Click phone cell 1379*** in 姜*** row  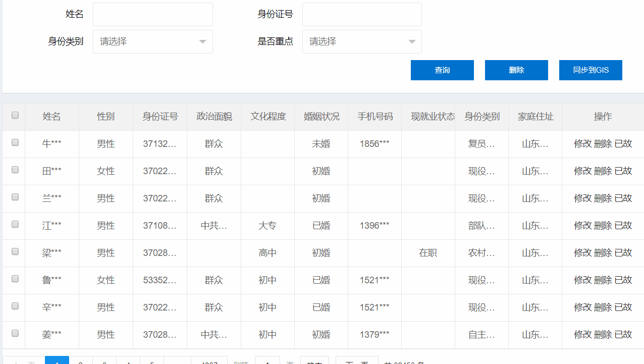[374, 335]
